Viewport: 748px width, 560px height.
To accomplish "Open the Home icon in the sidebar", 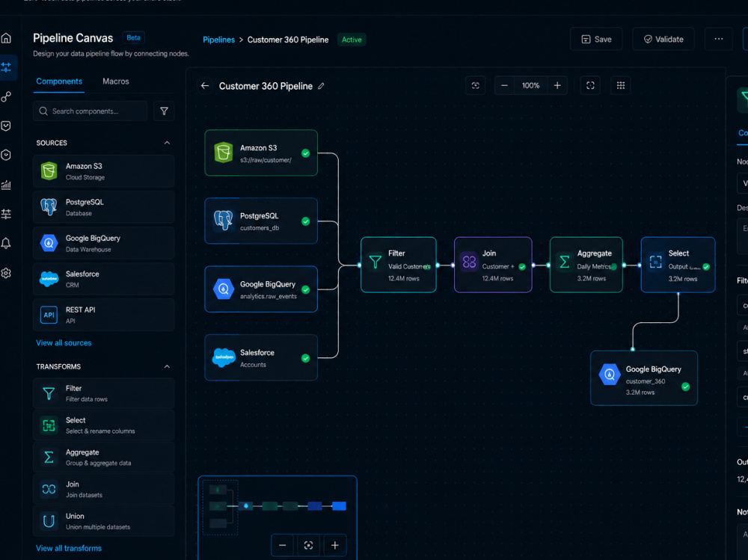I will click(x=6, y=38).
